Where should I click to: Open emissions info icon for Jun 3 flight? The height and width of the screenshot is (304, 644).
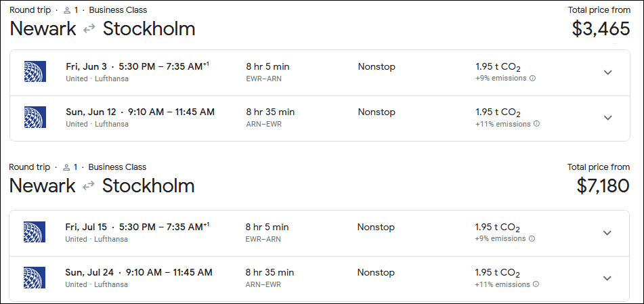click(x=532, y=79)
